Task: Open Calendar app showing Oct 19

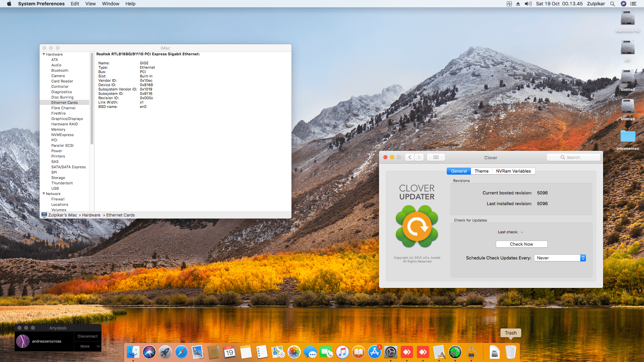Action: (230, 352)
